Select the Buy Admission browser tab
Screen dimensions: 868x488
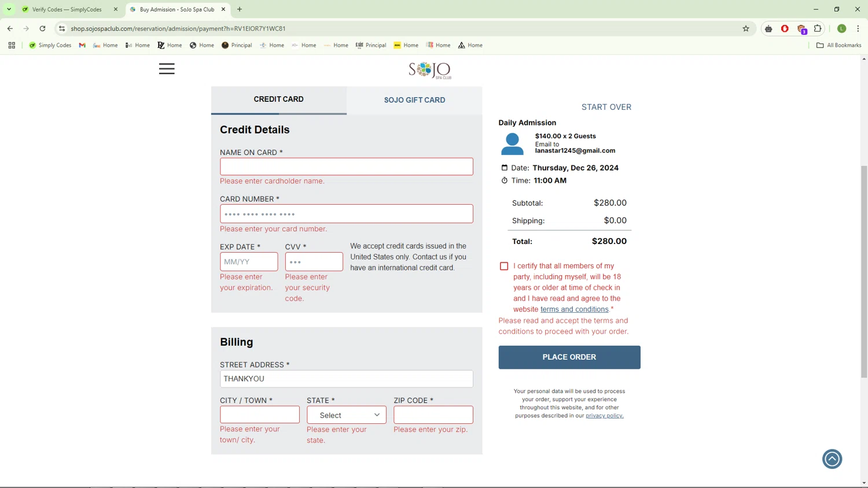[177, 9]
